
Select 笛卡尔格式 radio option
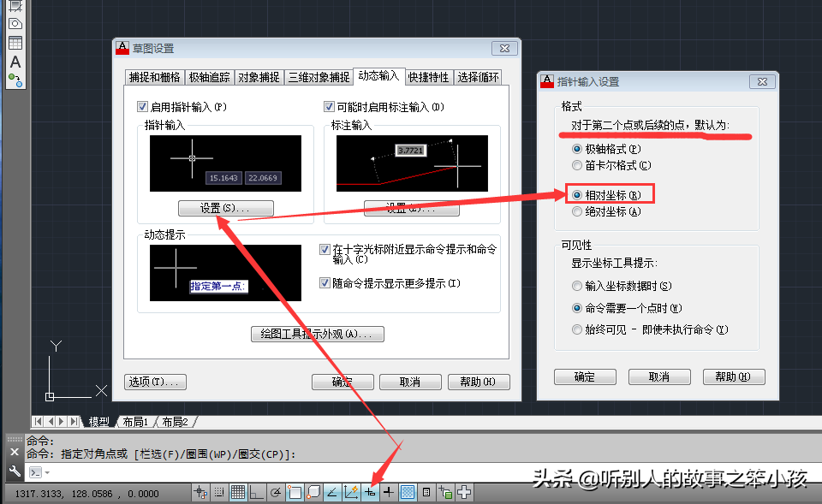coord(577,165)
